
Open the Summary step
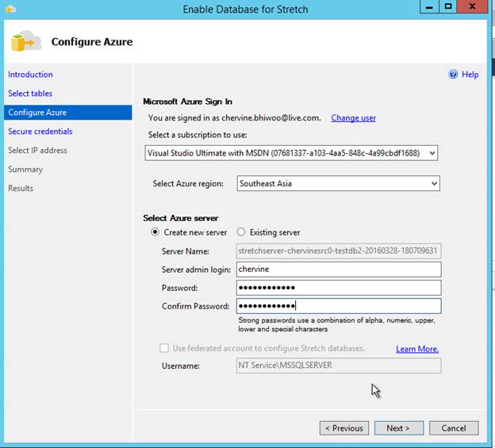pos(25,170)
